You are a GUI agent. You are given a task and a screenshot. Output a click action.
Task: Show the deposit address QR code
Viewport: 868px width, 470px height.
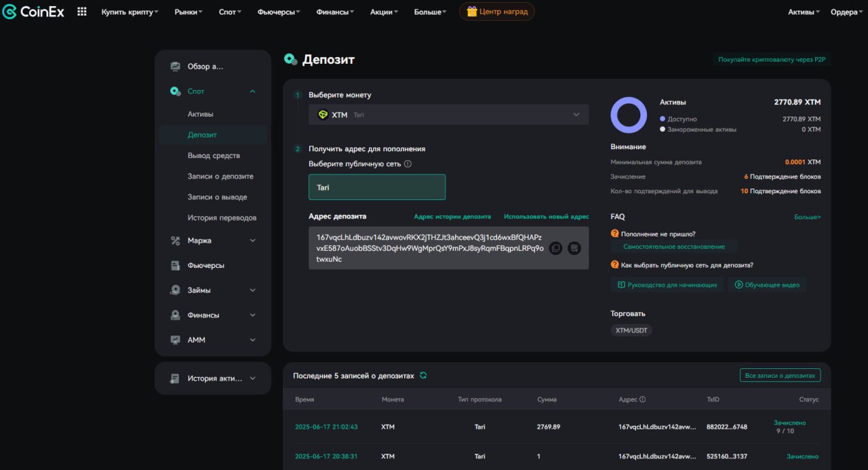(574, 248)
